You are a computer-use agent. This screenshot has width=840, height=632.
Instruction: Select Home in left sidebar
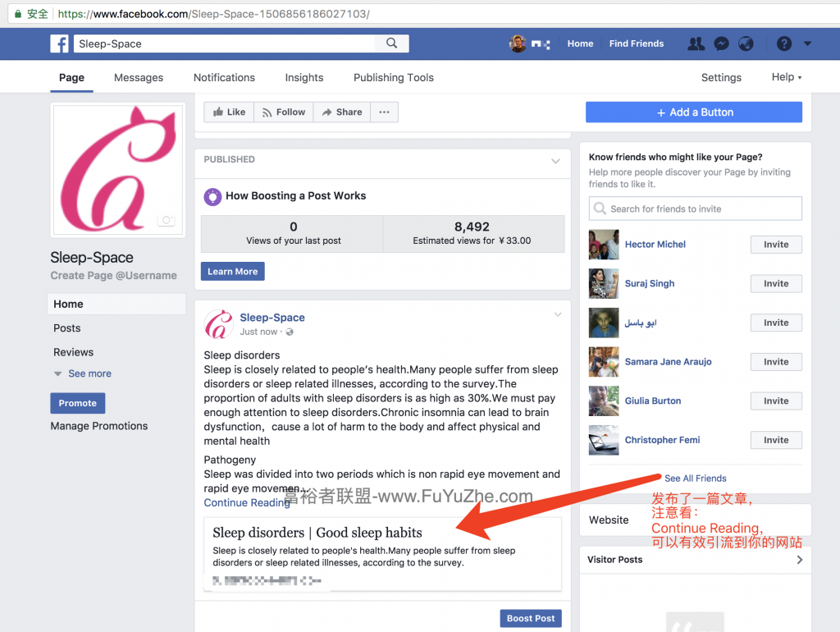tap(116, 304)
